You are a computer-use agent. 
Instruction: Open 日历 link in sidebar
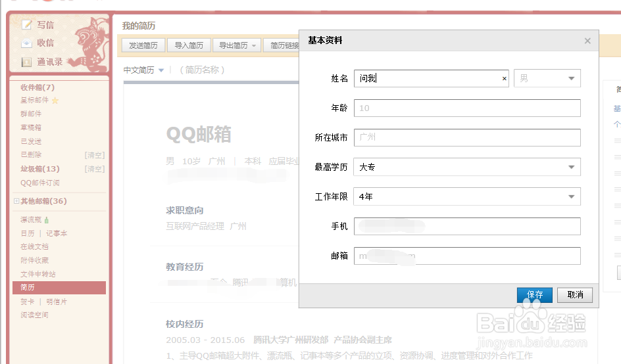coord(28,233)
